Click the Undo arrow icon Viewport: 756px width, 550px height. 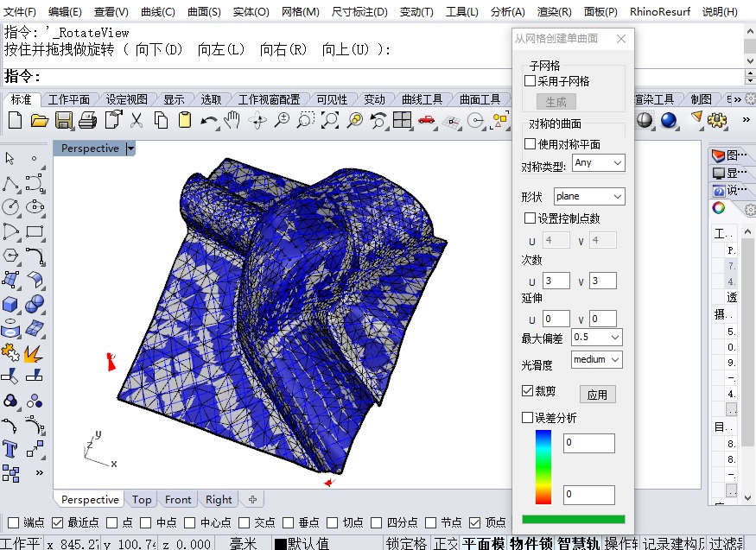[208, 120]
